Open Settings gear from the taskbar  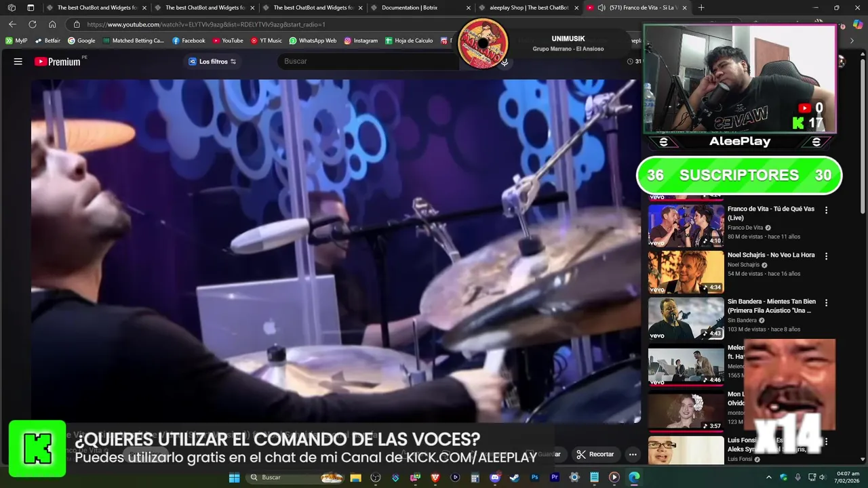coord(574,477)
